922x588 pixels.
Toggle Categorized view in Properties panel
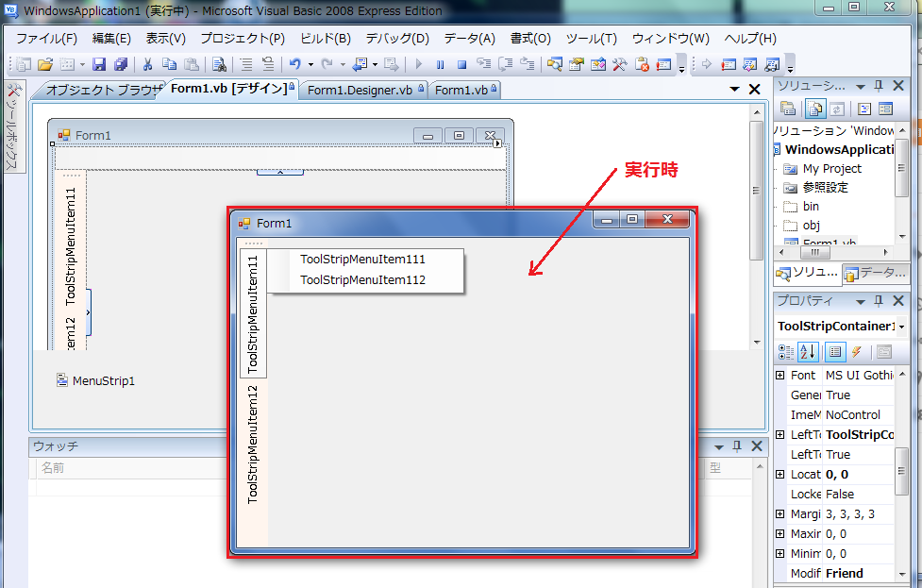click(x=786, y=352)
